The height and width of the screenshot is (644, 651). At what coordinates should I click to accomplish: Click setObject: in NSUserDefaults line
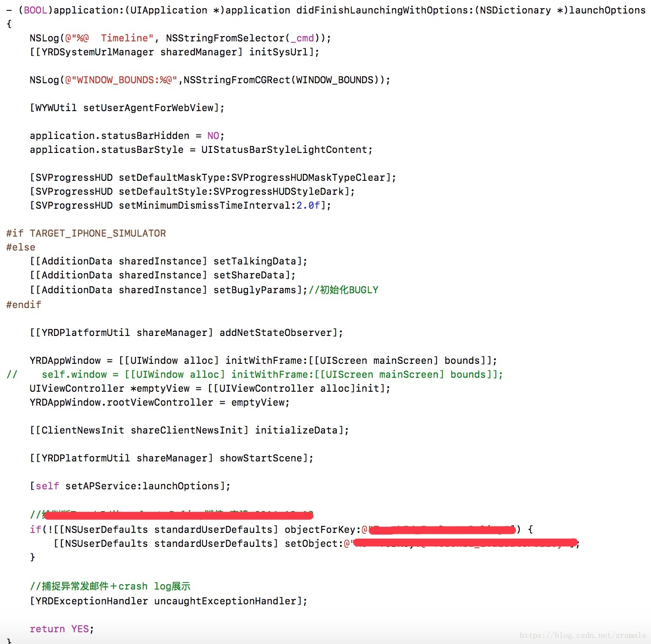[x=314, y=544]
